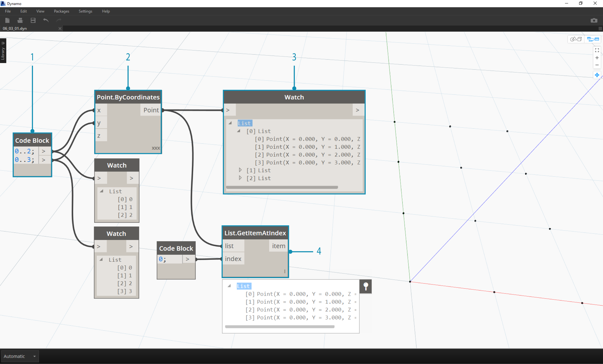Click the 0..3; code line
The image size is (603, 364).
click(25, 160)
